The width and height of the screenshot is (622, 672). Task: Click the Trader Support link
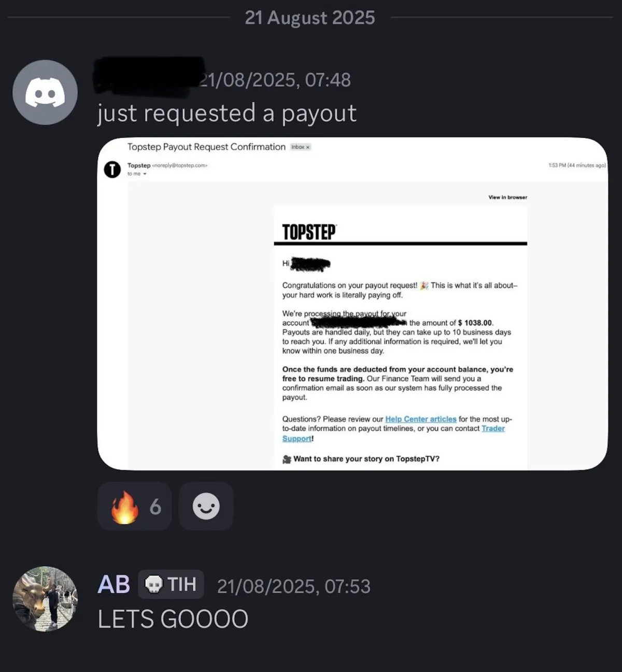393,433
